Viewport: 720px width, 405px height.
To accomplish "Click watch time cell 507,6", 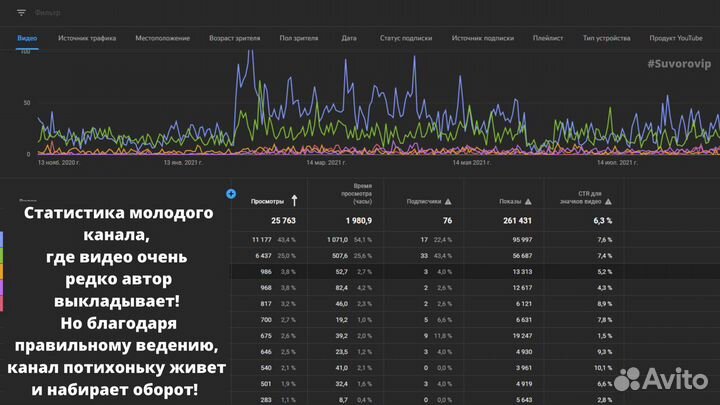I will click(340, 256).
